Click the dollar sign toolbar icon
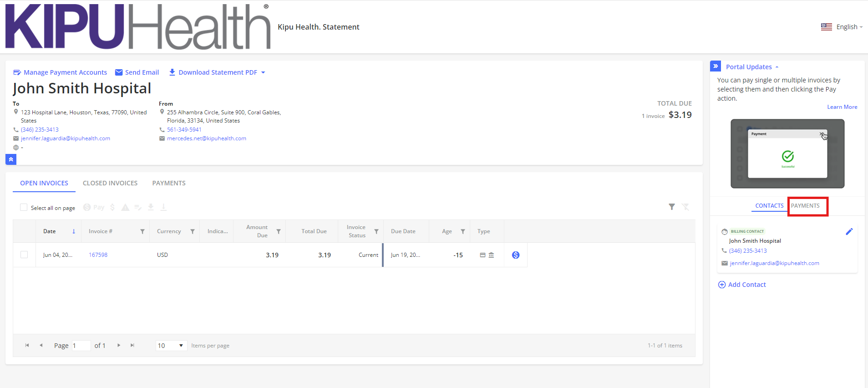The height and width of the screenshot is (388, 868). click(112, 207)
